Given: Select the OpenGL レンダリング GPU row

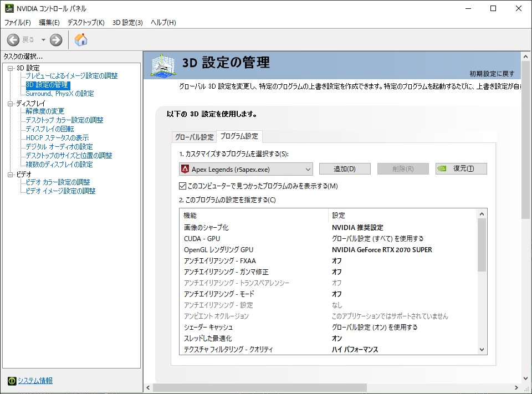Looking at the screenshot, I should click(x=328, y=250).
